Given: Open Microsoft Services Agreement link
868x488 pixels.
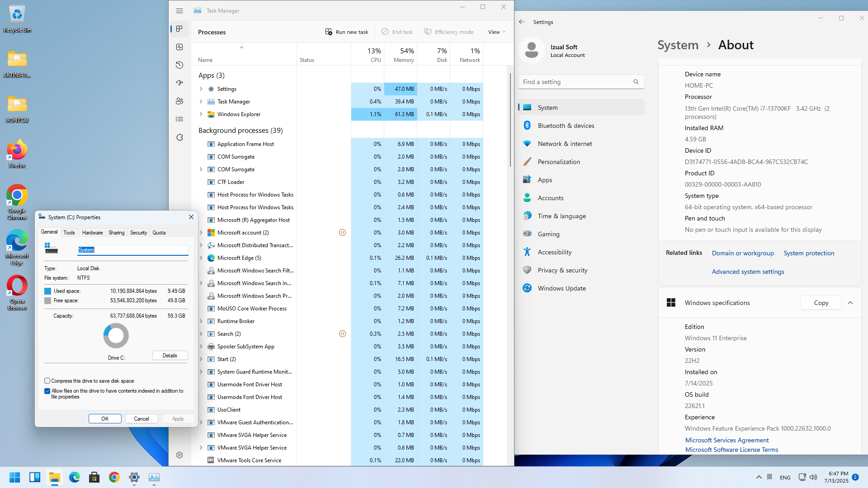Looking at the screenshot, I should click(x=727, y=440).
